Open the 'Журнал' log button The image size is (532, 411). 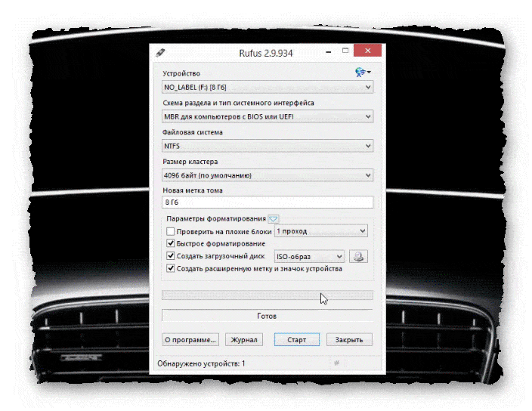tap(244, 340)
